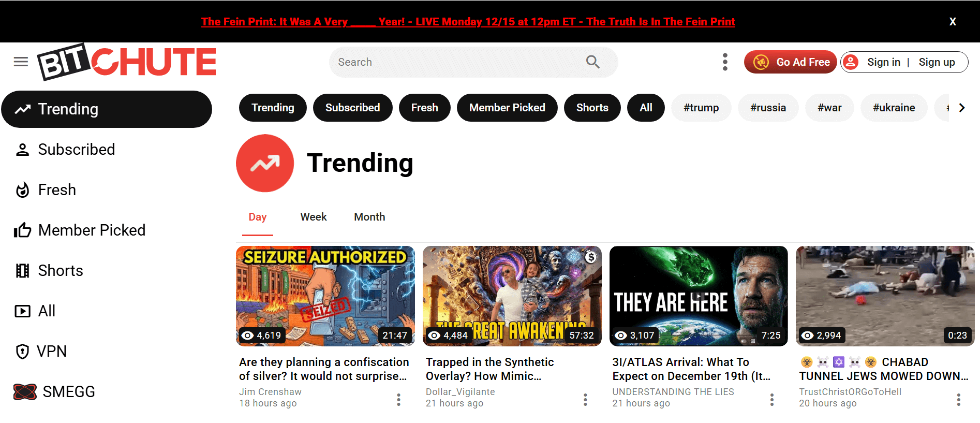
Task: Click the Sign up link
Action: click(937, 62)
